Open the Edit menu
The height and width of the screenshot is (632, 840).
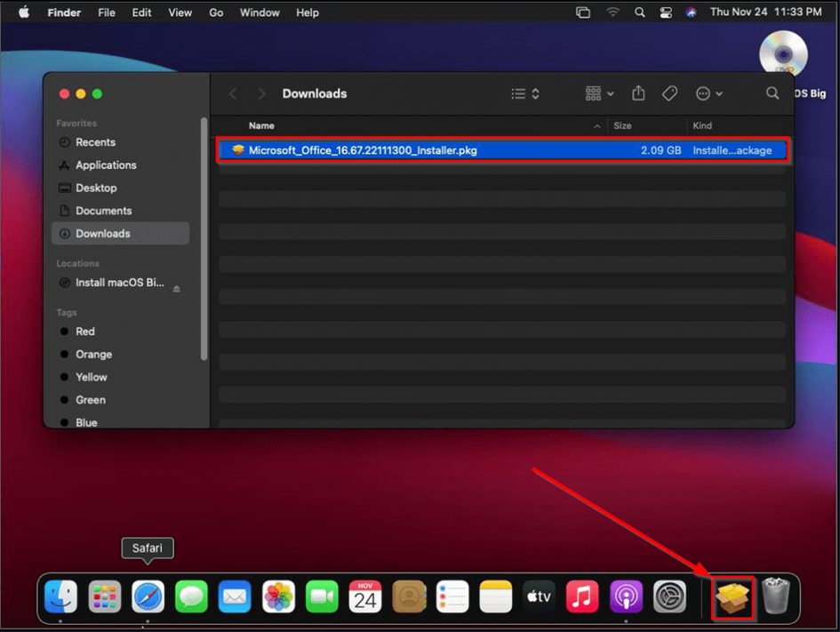pos(141,12)
